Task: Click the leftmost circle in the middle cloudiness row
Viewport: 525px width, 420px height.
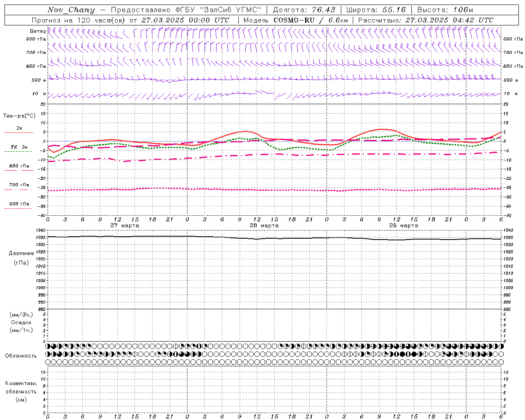Action: [x=48, y=354]
